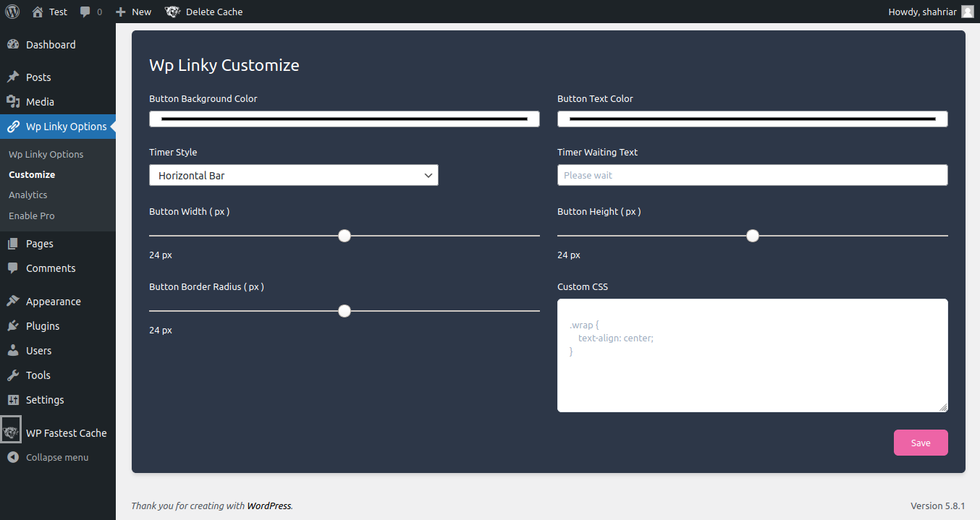Click the Timer Style label

[x=173, y=152]
